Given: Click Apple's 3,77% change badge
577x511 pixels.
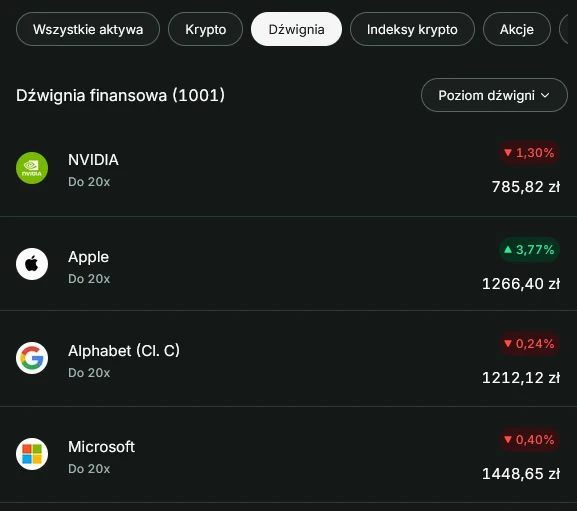Looking at the screenshot, I should click(x=529, y=249).
